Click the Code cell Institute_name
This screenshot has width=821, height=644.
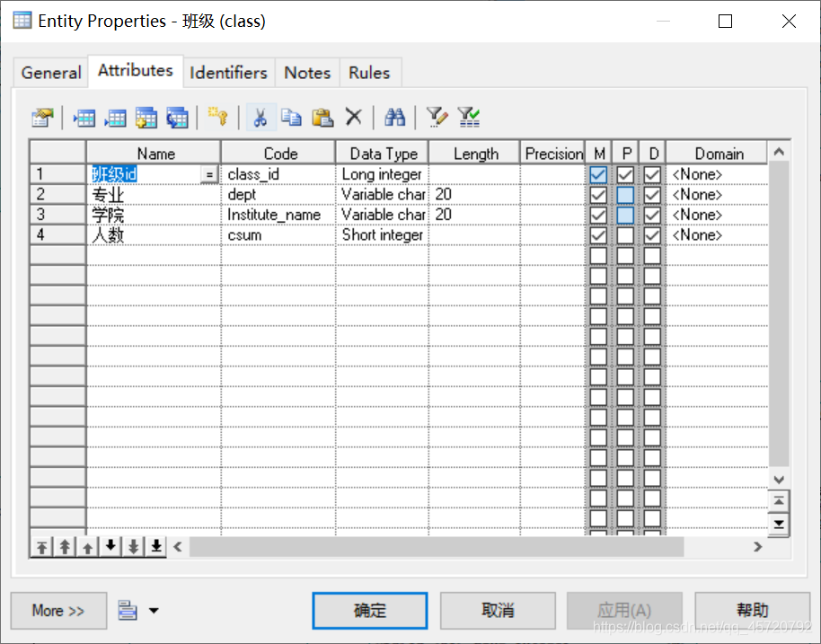(x=278, y=216)
